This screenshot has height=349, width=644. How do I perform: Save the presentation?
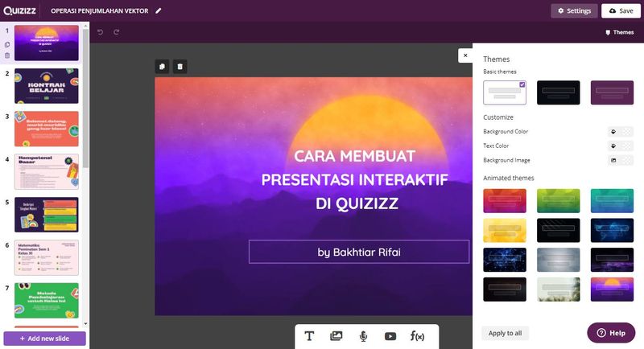coord(621,10)
